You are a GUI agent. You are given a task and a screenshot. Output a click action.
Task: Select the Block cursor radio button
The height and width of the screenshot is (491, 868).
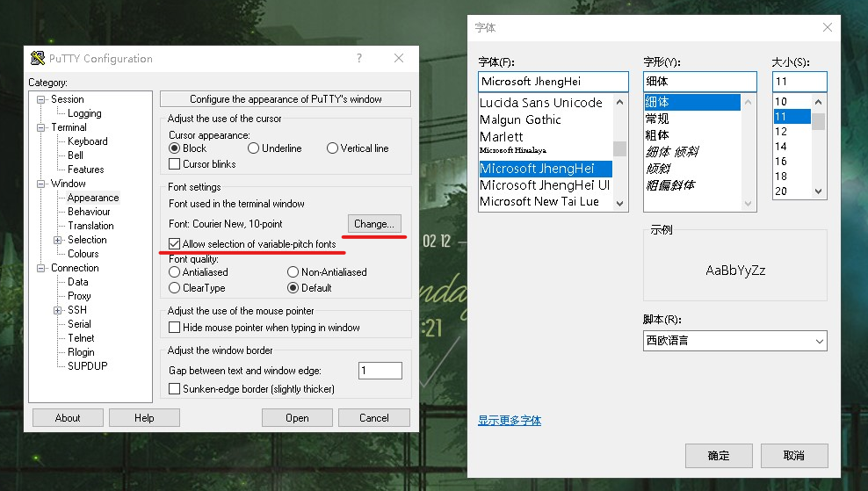tap(174, 148)
